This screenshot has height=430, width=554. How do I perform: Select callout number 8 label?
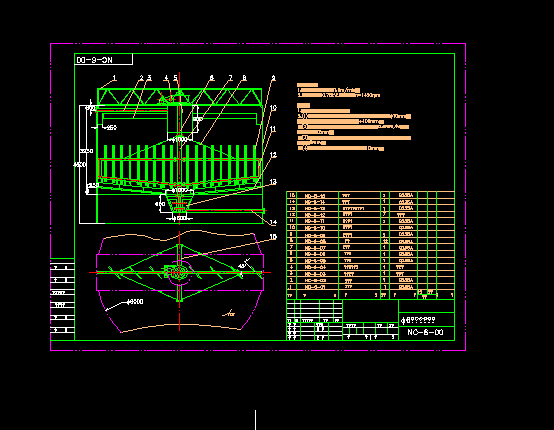pos(244,78)
